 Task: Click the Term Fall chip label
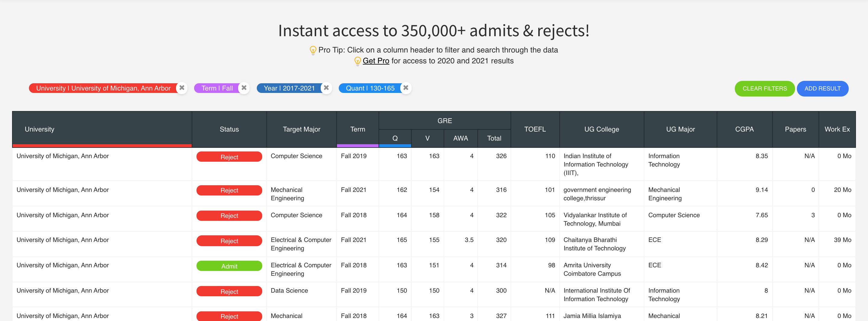pos(217,88)
